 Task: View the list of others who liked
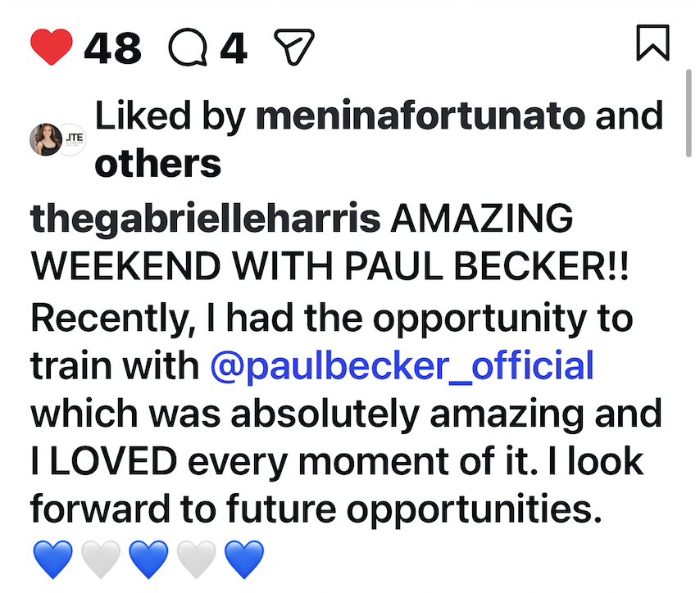[x=158, y=164]
